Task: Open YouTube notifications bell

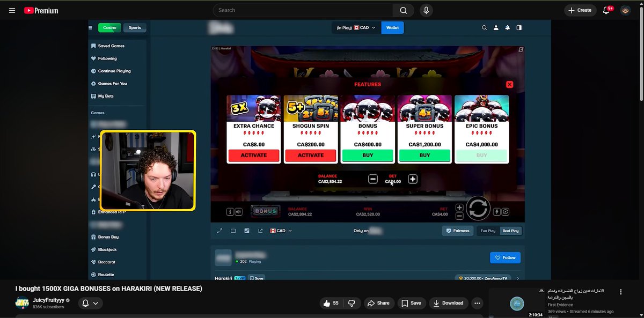Action: pos(607,10)
